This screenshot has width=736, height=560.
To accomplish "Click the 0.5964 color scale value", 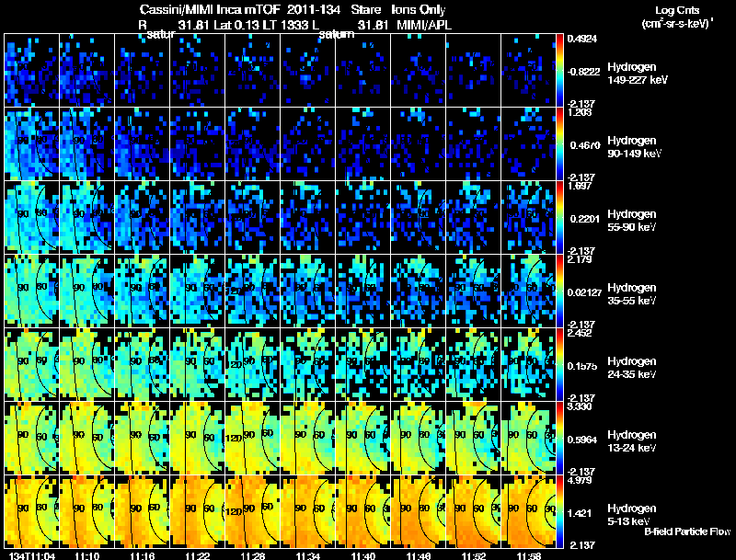I will [x=582, y=440].
